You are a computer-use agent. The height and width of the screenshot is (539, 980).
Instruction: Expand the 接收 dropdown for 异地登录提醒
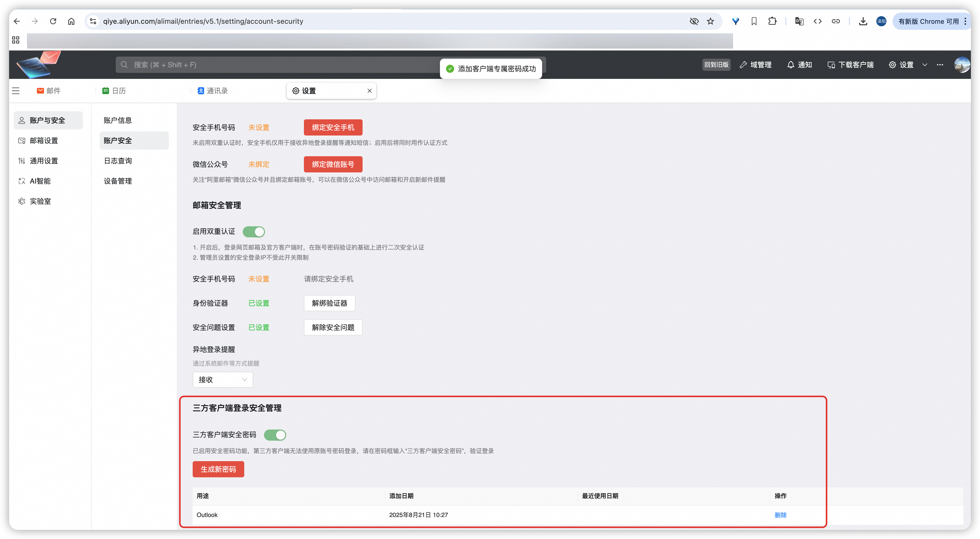[222, 380]
